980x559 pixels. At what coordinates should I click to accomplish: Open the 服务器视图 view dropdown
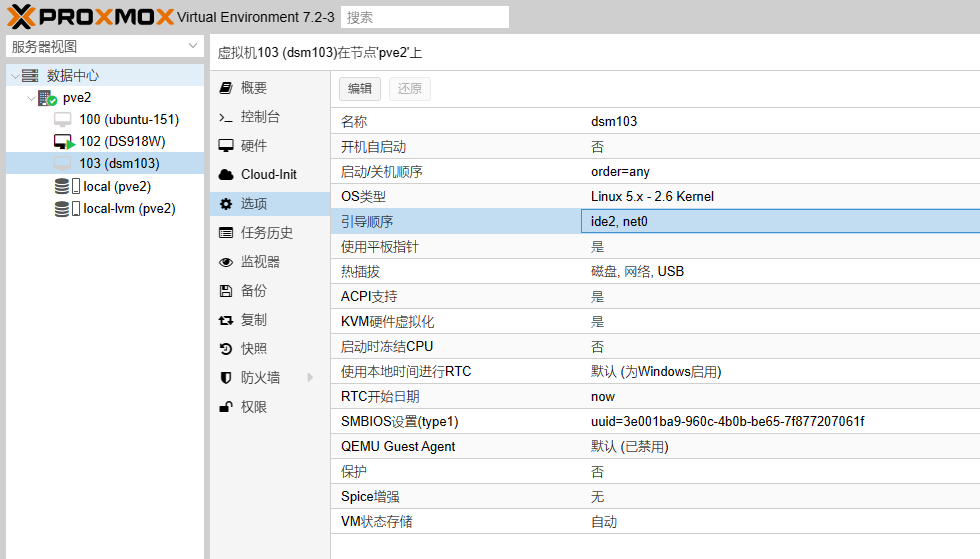(x=192, y=46)
